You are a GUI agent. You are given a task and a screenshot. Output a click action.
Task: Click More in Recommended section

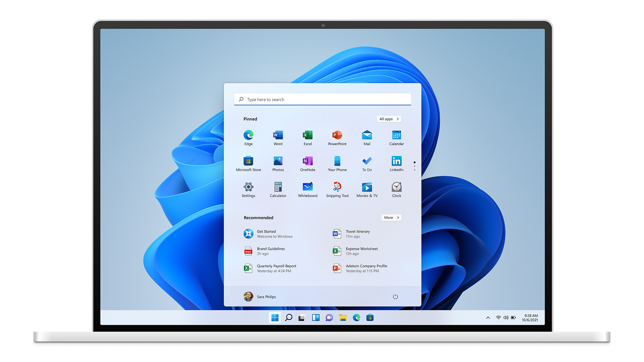(390, 217)
